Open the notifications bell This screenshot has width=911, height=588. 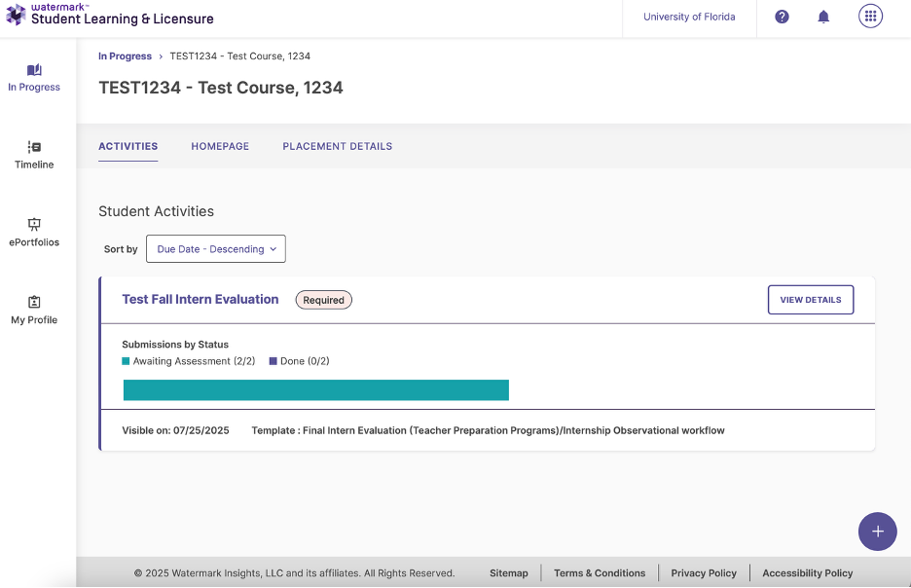tap(823, 17)
